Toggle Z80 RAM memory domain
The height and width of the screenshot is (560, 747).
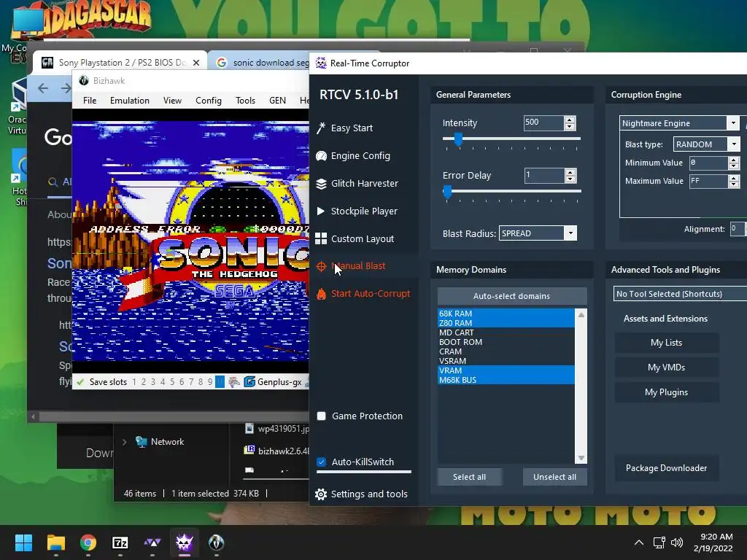point(506,323)
